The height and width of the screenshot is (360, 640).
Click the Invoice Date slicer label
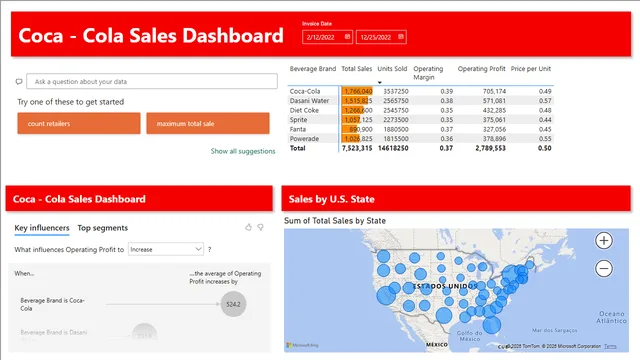click(317, 24)
